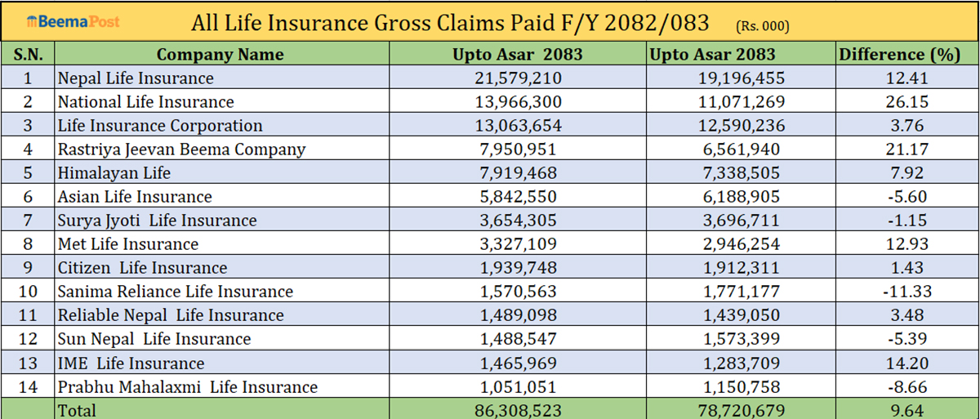
Task: Click the cell showing 1,771,177
Action: point(742,292)
